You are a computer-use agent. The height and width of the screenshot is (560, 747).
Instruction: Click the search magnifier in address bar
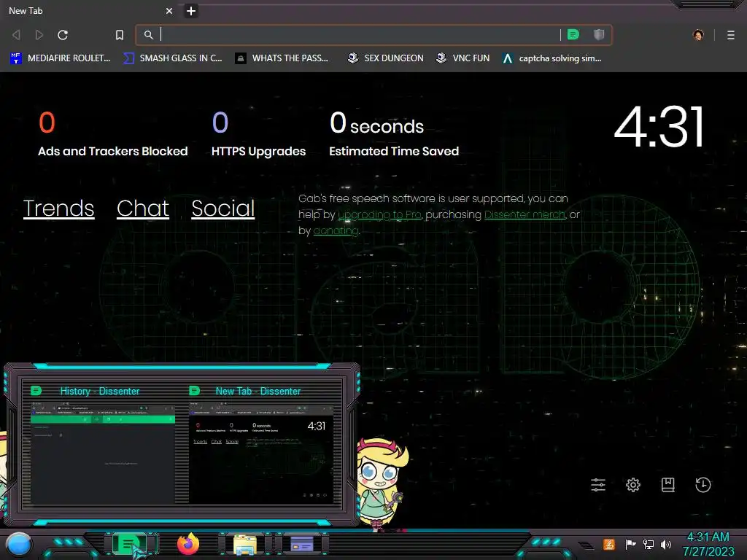[x=149, y=35]
